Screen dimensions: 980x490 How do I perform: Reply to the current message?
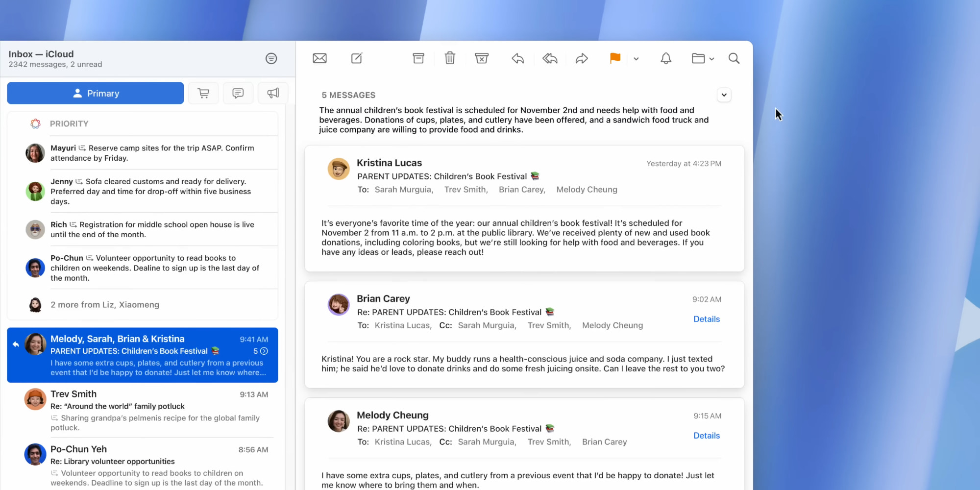[x=517, y=58]
